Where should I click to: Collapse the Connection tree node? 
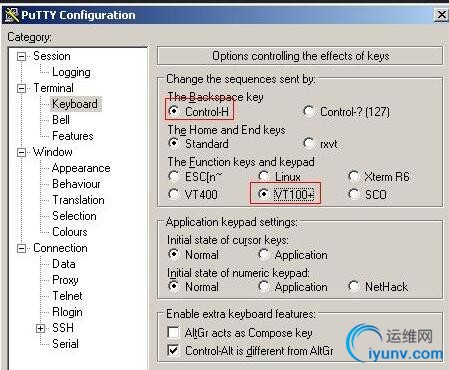pos(21,248)
